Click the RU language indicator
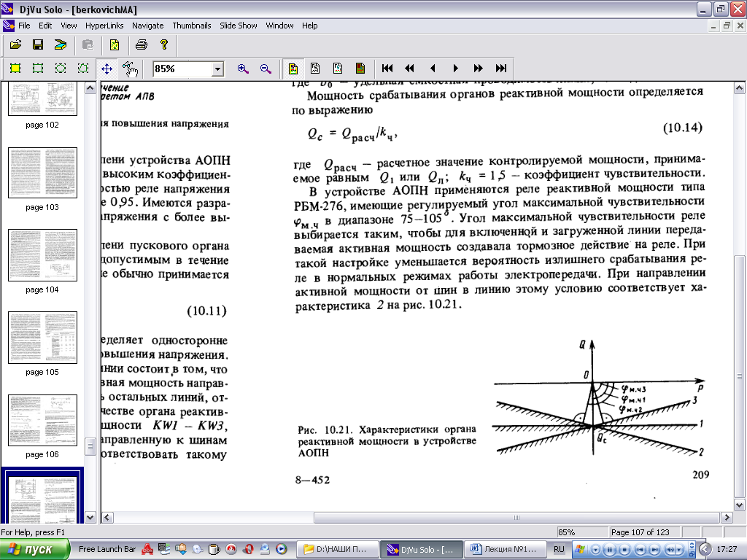The height and width of the screenshot is (560, 747). point(559,549)
